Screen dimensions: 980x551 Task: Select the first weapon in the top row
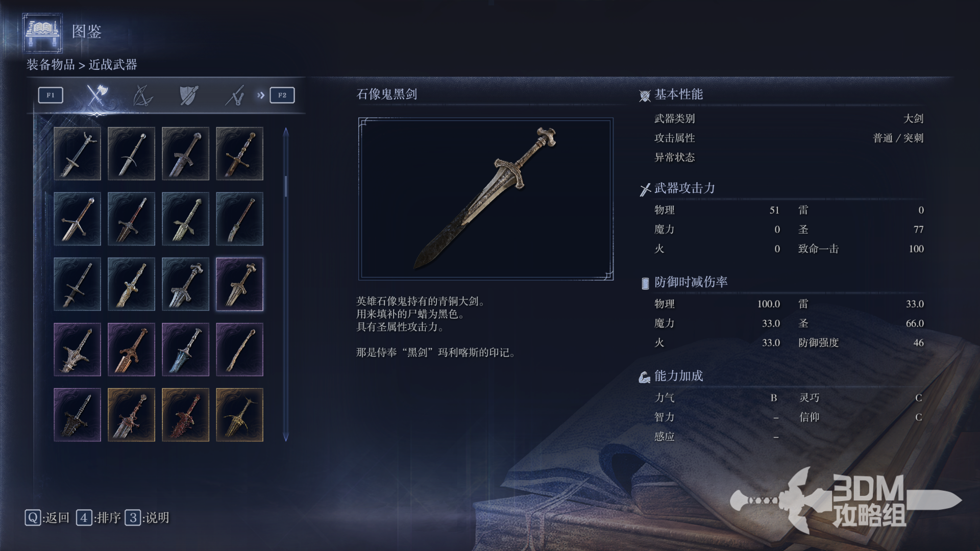(77, 154)
